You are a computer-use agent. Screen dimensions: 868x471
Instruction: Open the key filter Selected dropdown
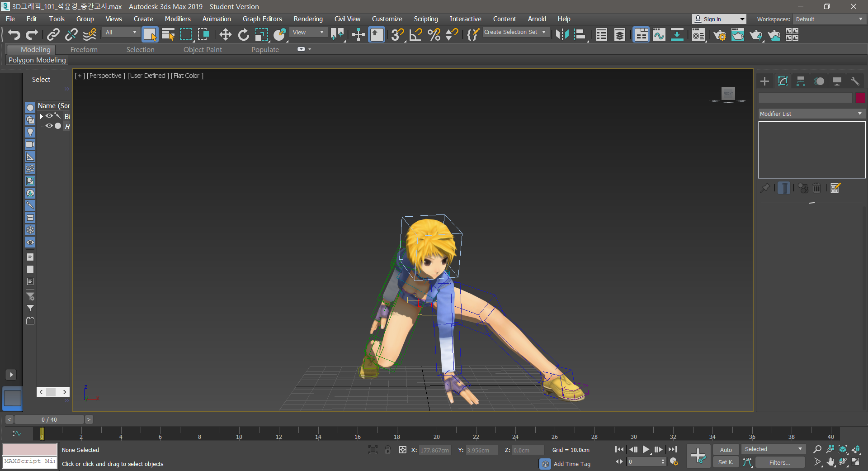773,449
